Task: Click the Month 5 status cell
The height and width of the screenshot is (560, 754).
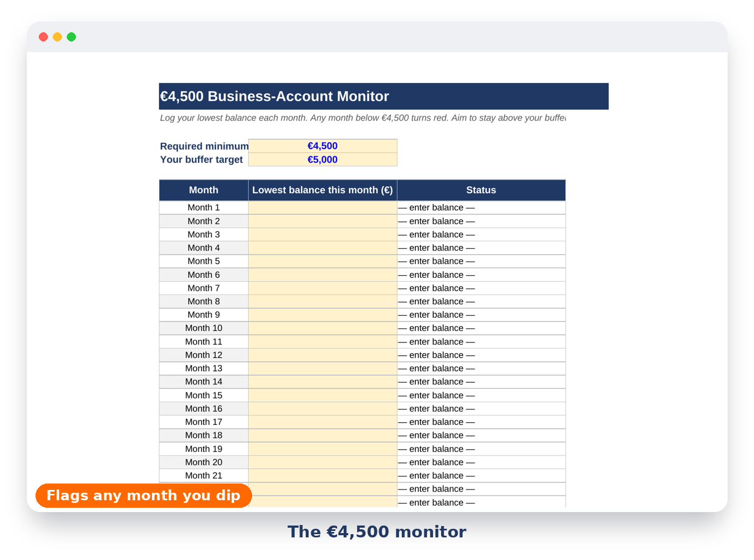Action: coord(481,261)
